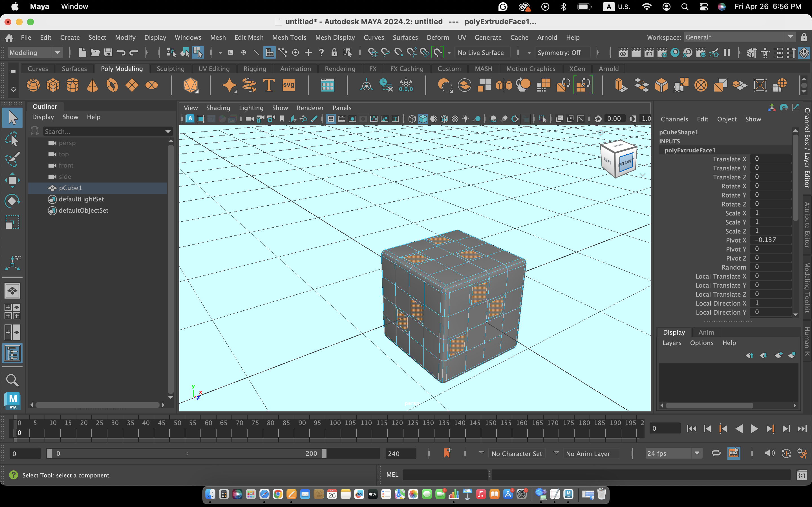Screen dimensions: 812x507
Task: Expand the Symmetry: Off dropdown
Action: pyautogui.click(x=559, y=53)
